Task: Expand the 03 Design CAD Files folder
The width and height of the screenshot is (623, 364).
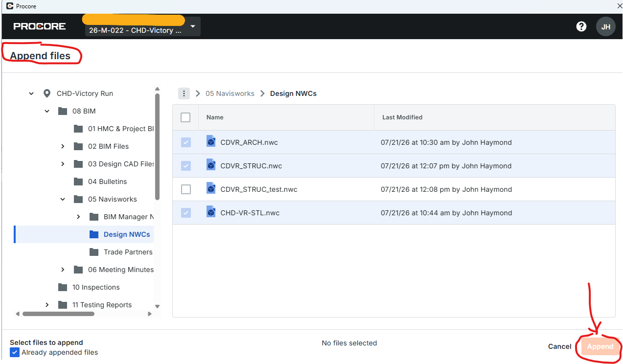Action: point(63,164)
